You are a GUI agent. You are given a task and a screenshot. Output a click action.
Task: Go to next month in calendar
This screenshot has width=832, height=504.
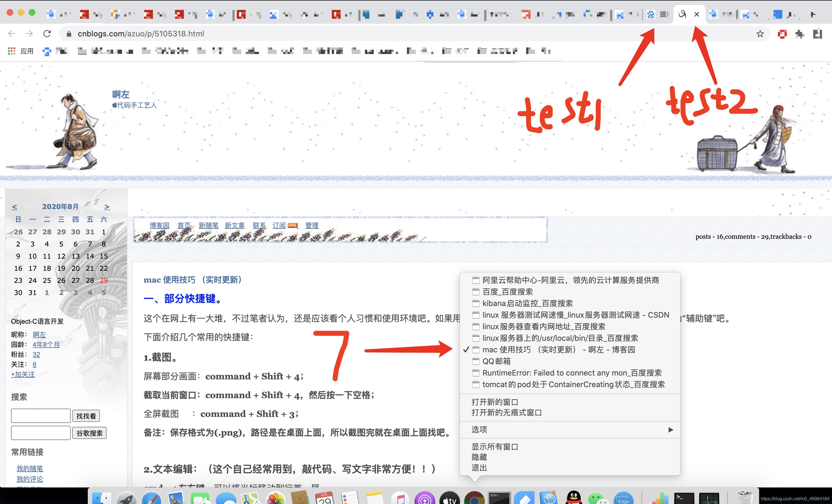[x=107, y=207]
